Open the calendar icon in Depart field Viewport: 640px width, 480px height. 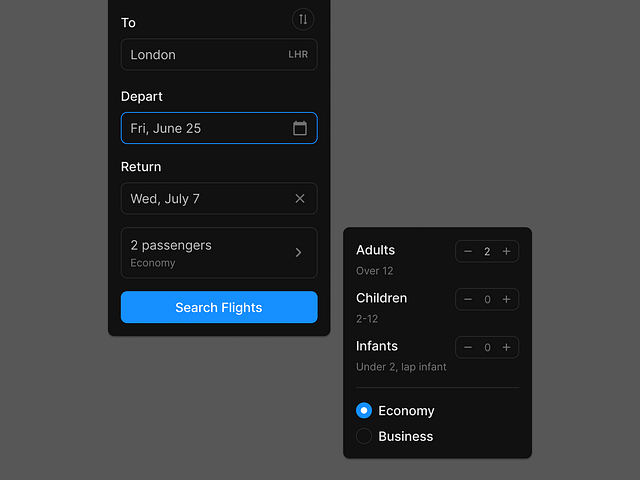(x=300, y=128)
